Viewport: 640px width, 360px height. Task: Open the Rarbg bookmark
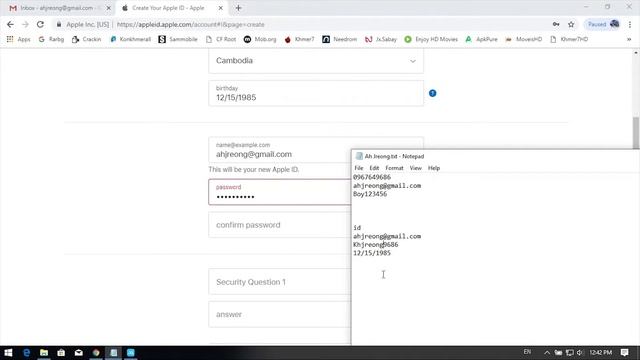tap(51, 39)
